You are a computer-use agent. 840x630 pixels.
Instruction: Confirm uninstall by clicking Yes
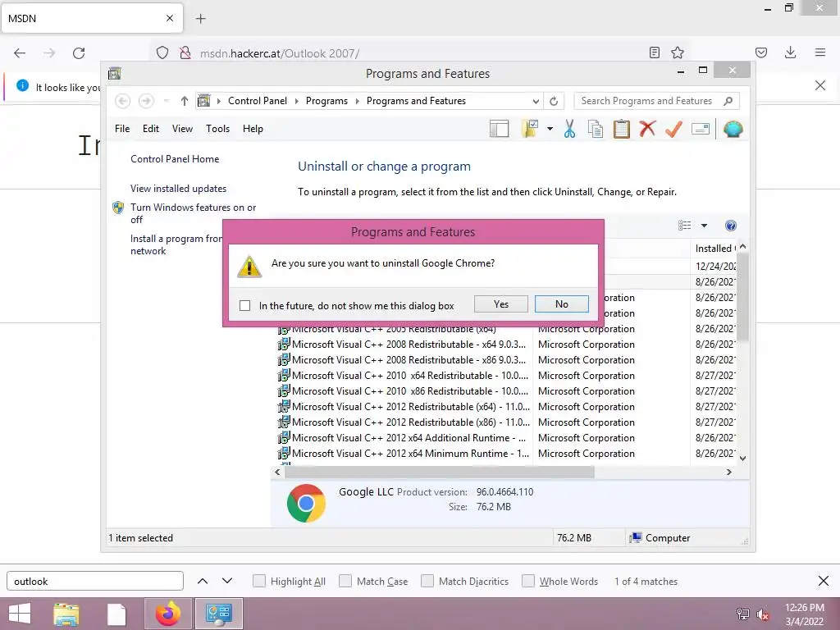coord(501,304)
